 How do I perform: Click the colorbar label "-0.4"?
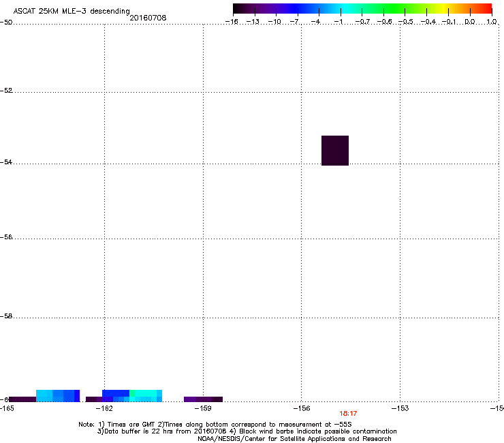[428, 22]
